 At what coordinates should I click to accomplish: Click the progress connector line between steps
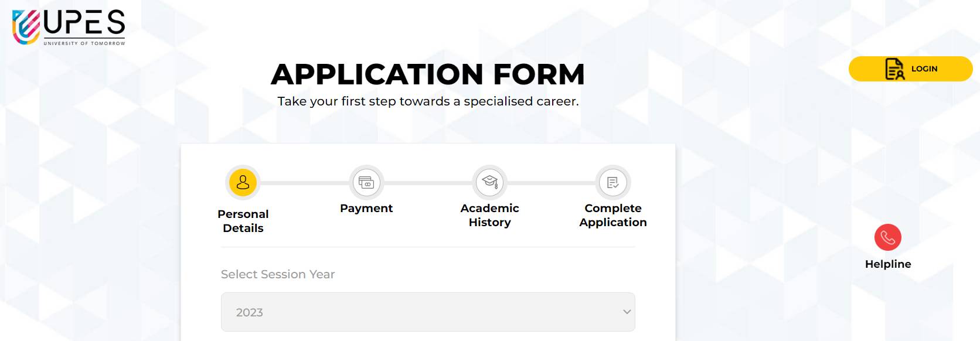305,182
